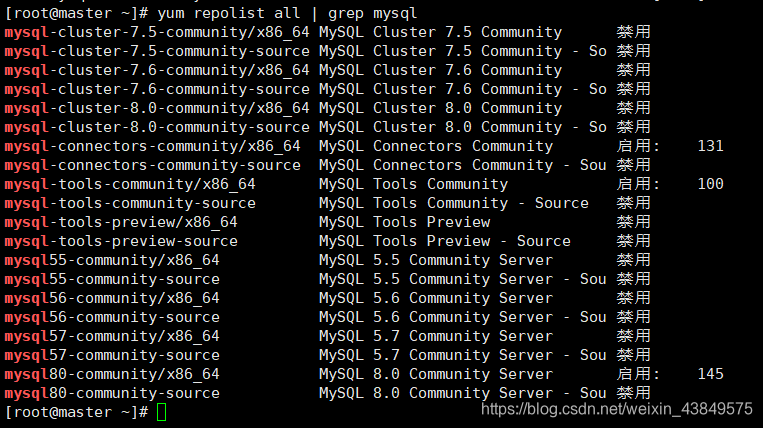Image resolution: width=763 pixels, height=428 pixels.
Task: Select repo id 'mysql-cluster-7.5-community/x86_64'
Action: [157, 32]
